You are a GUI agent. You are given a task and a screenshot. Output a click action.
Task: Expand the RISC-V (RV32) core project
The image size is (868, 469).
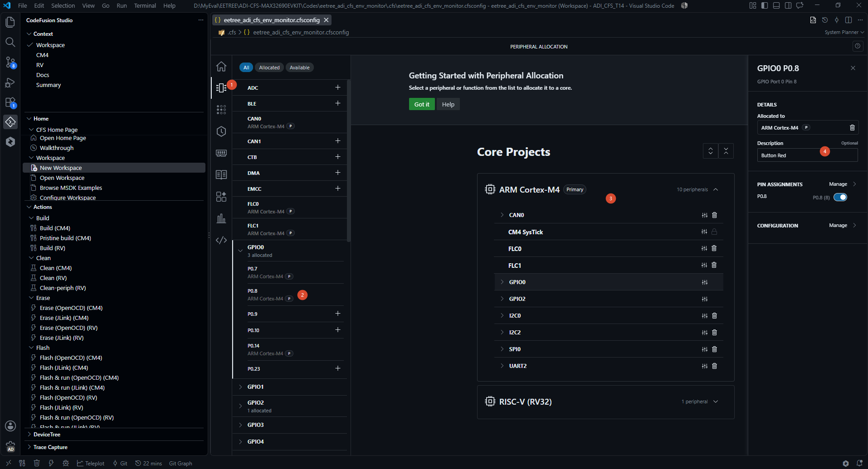point(716,402)
